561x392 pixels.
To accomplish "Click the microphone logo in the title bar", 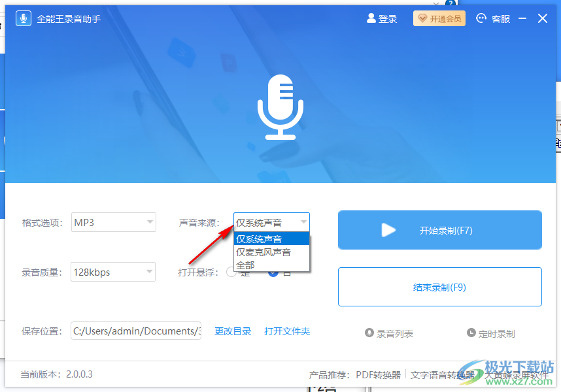I will (23, 18).
